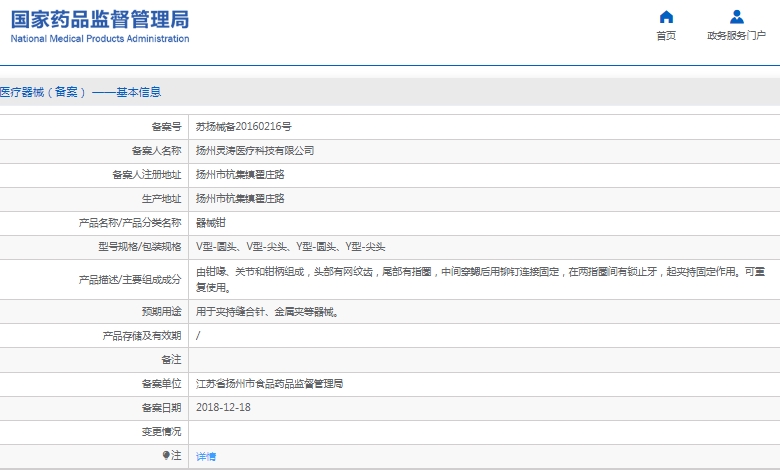Viewport: 780px width, 473px height.
Task: Click the 产品描述/主要组成成分 label
Action: click(x=130, y=280)
